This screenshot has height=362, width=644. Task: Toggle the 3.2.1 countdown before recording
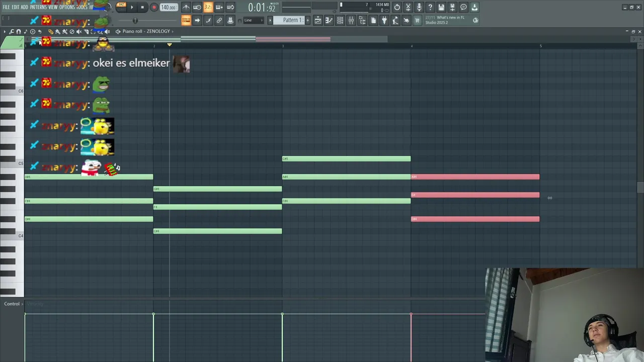pos(208,7)
